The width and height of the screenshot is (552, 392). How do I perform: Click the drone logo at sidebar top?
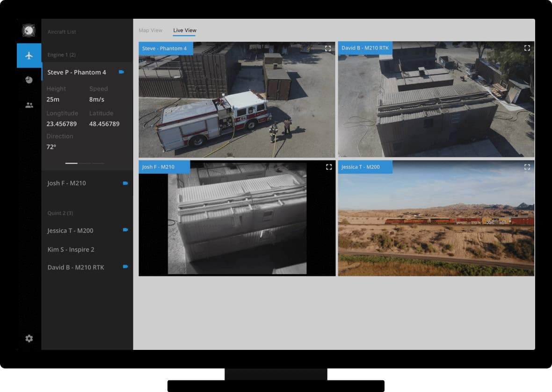click(28, 30)
